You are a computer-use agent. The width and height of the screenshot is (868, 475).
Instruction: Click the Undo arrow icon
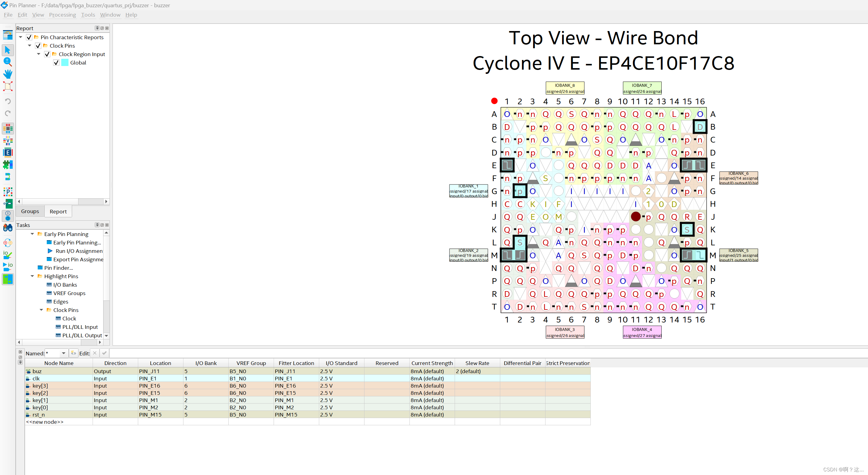point(8,101)
